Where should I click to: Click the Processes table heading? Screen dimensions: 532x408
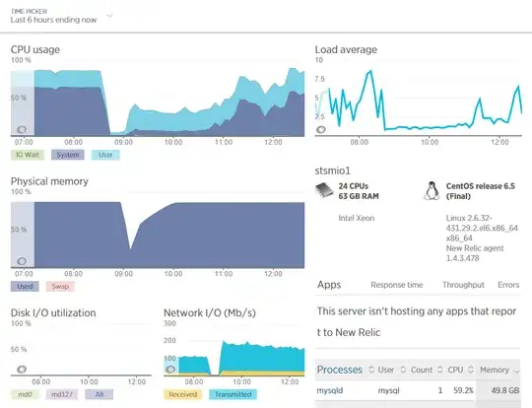click(340, 370)
